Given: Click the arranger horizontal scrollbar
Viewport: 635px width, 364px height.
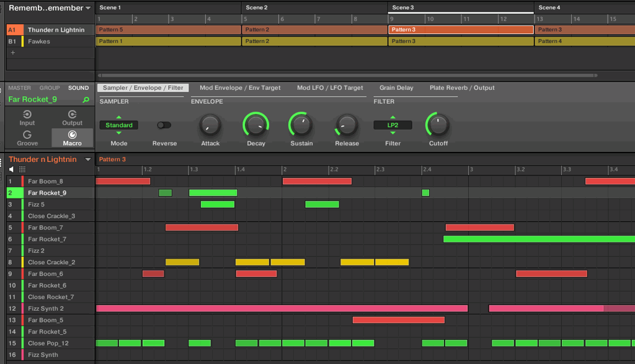Looking at the screenshot, I should [347, 75].
